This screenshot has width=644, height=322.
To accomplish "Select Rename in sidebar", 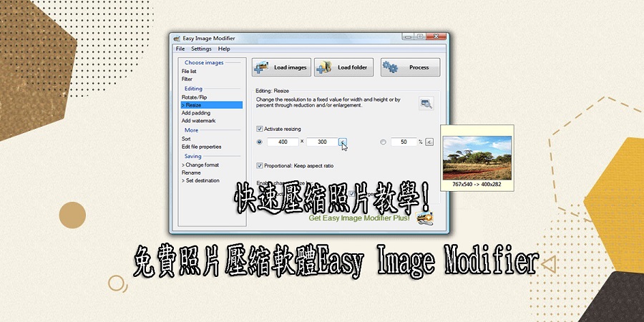I will (x=191, y=173).
